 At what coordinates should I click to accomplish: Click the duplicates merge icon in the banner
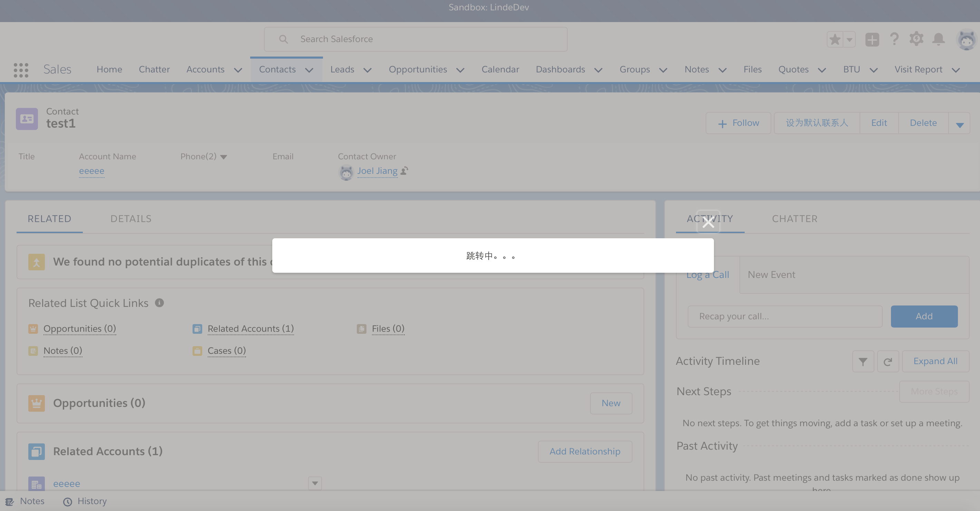point(37,262)
